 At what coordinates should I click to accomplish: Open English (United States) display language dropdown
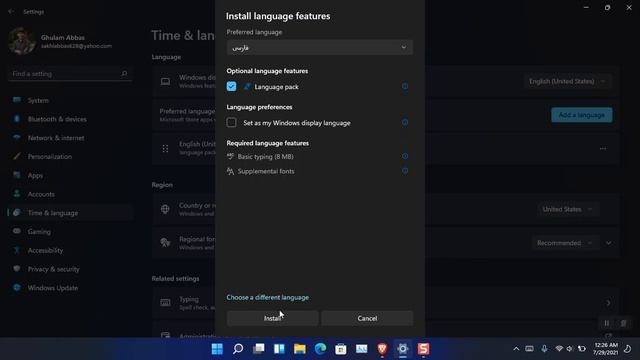[567, 82]
